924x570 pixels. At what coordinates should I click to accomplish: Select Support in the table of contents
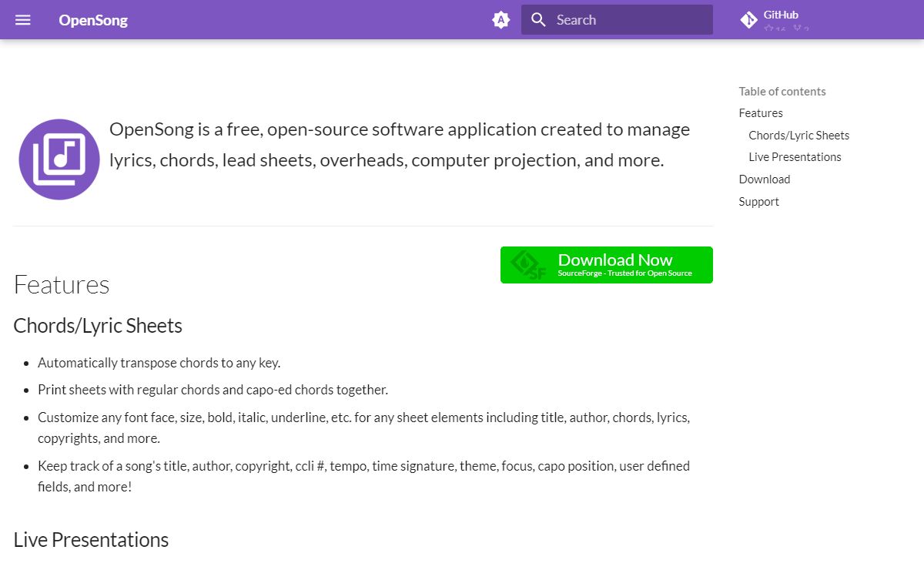point(759,202)
